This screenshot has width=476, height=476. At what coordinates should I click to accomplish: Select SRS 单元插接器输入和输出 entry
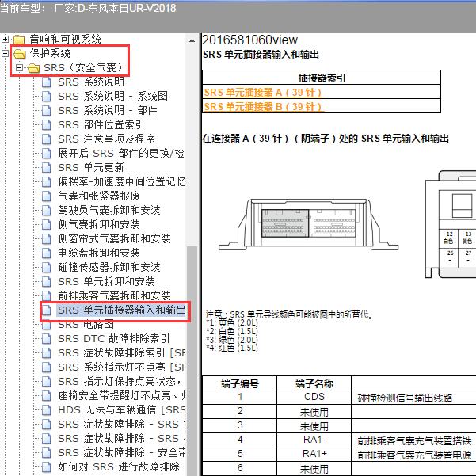coord(121,310)
